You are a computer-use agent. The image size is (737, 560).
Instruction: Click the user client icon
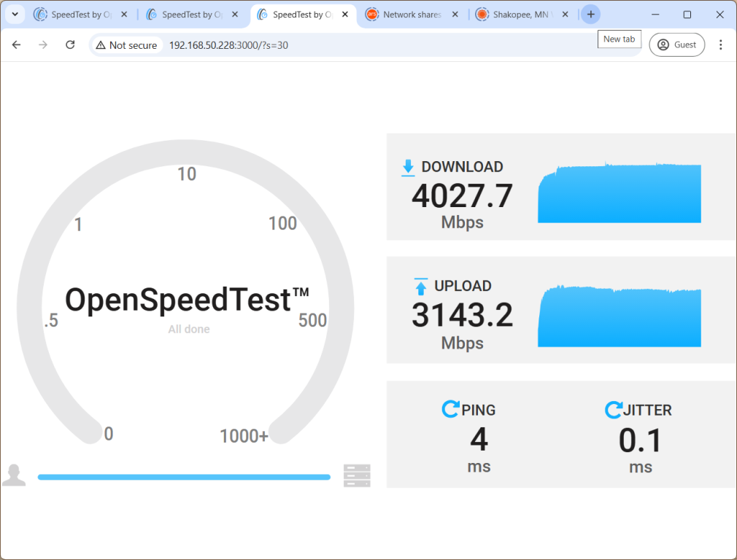(x=14, y=475)
